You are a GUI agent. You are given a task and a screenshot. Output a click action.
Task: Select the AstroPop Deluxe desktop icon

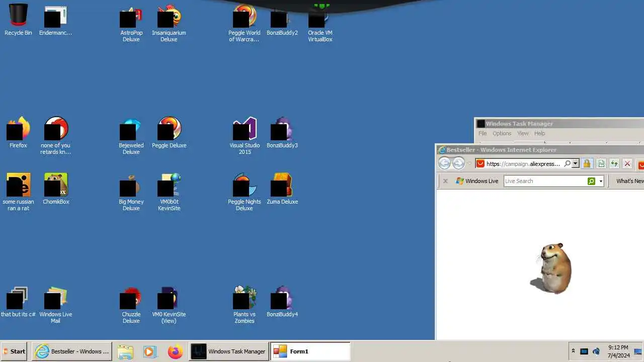click(x=131, y=24)
